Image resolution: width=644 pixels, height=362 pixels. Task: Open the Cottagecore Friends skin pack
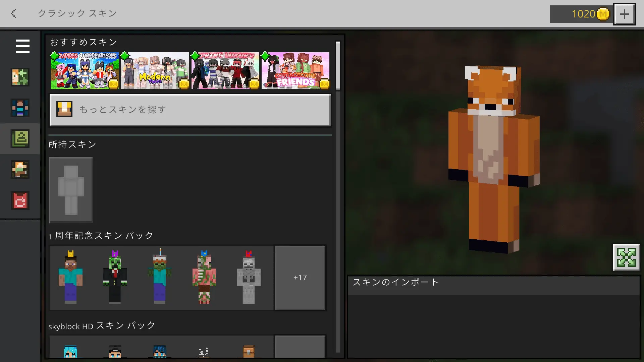[x=296, y=71]
